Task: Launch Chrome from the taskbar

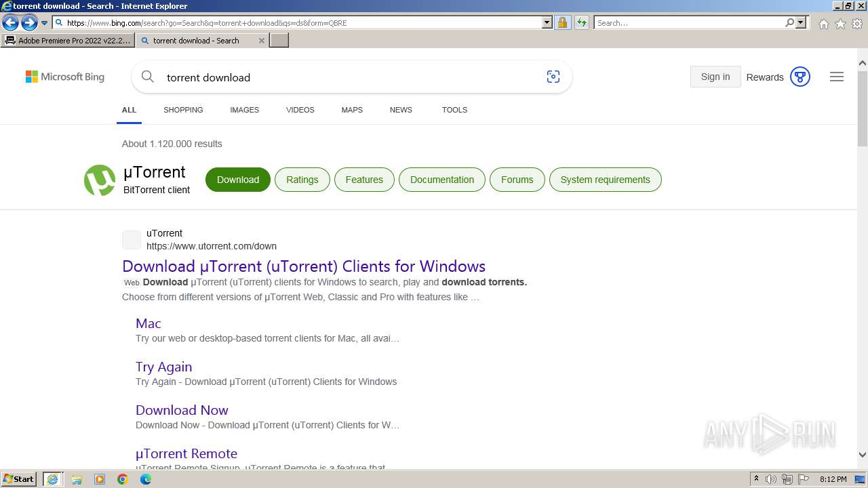Action: tap(123, 479)
